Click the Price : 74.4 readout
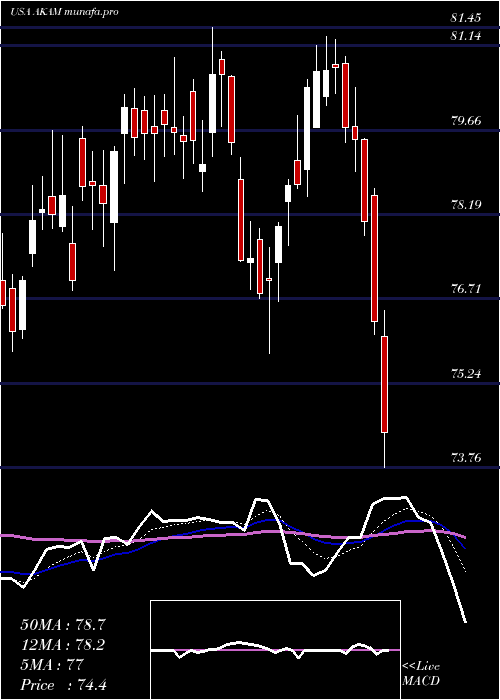500x700 pixels. click(64, 685)
